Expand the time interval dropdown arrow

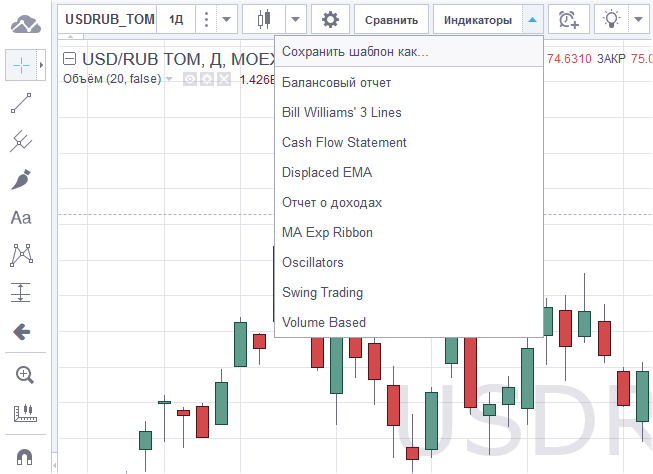click(227, 19)
